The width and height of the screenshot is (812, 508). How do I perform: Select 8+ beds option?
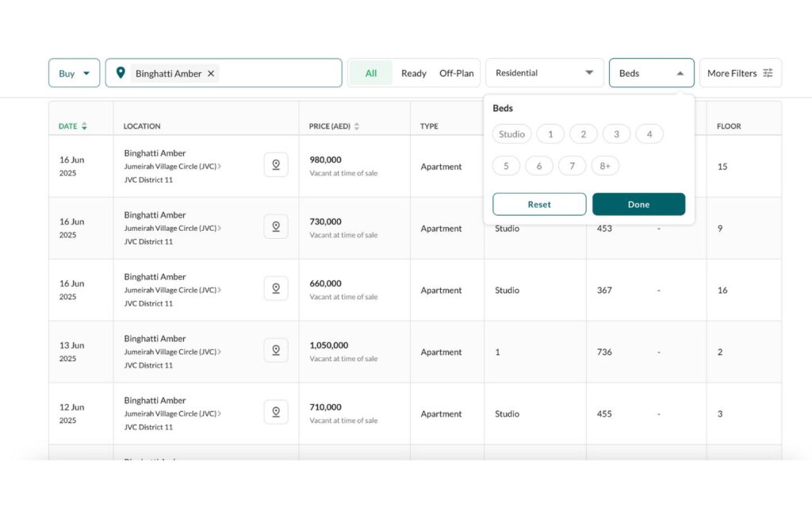tap(605, 166)
